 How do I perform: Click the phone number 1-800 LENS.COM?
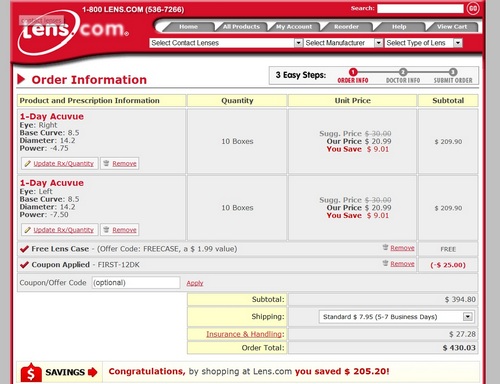[133, 9]
